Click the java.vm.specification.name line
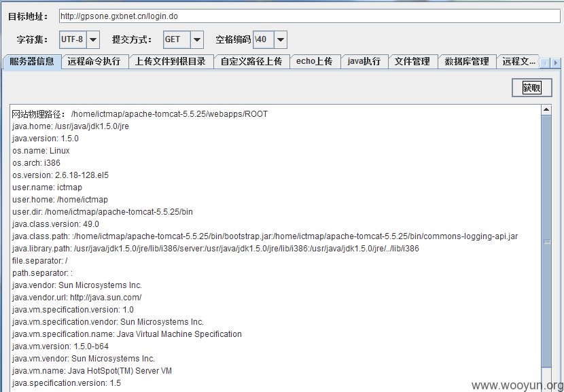 pos(126,334)
